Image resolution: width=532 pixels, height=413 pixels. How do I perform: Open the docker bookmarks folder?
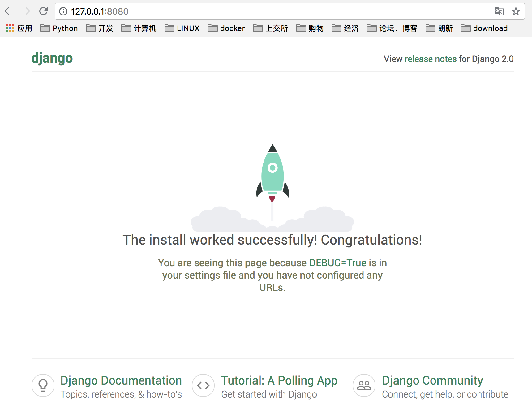[226, 28]
